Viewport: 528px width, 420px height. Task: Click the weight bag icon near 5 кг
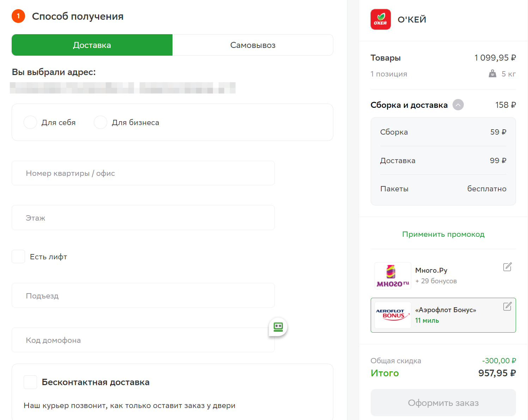click(x=492, y=74)
